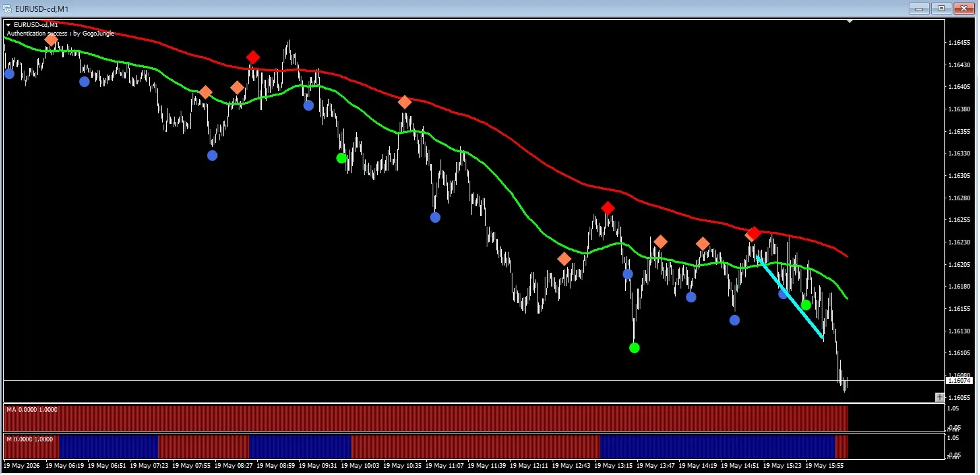Click the chart window icon in title bar
Viewport: 980px width, 475px height.
pyautogui.click(x=9, y=9)
